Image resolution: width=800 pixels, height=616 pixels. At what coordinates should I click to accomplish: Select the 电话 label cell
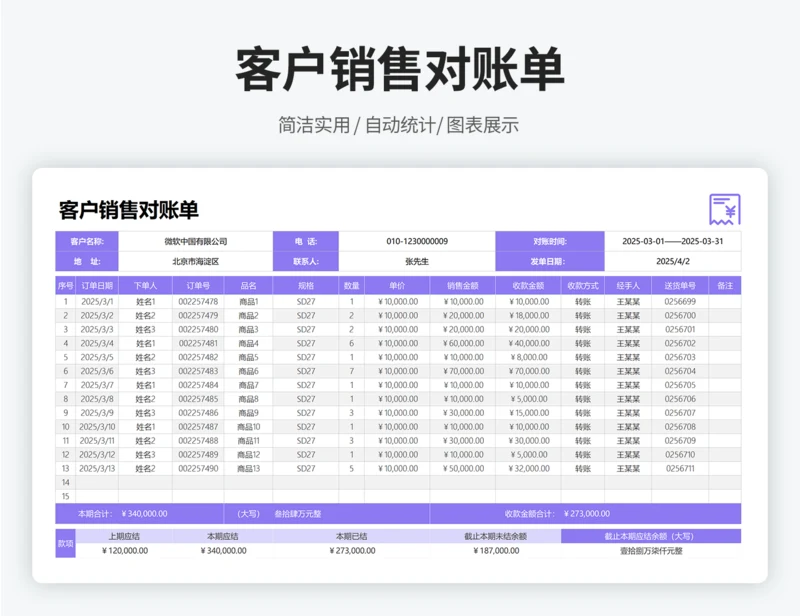tap(306, 241)
